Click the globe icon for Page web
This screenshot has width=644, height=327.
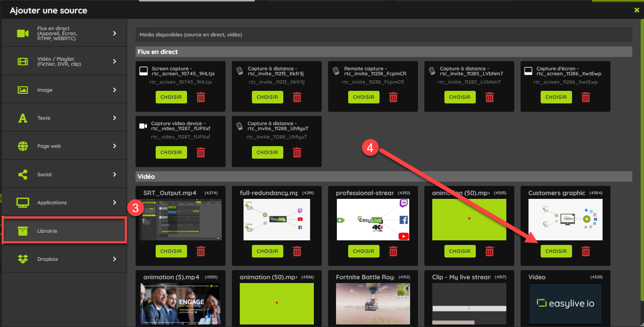(23, 146)
